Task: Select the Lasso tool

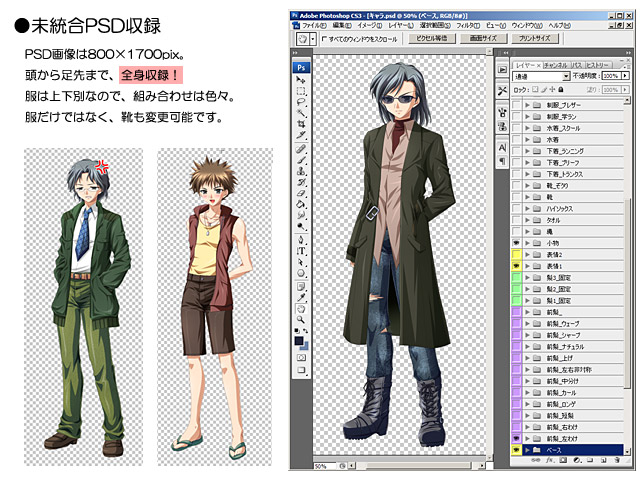Action: 301,102
